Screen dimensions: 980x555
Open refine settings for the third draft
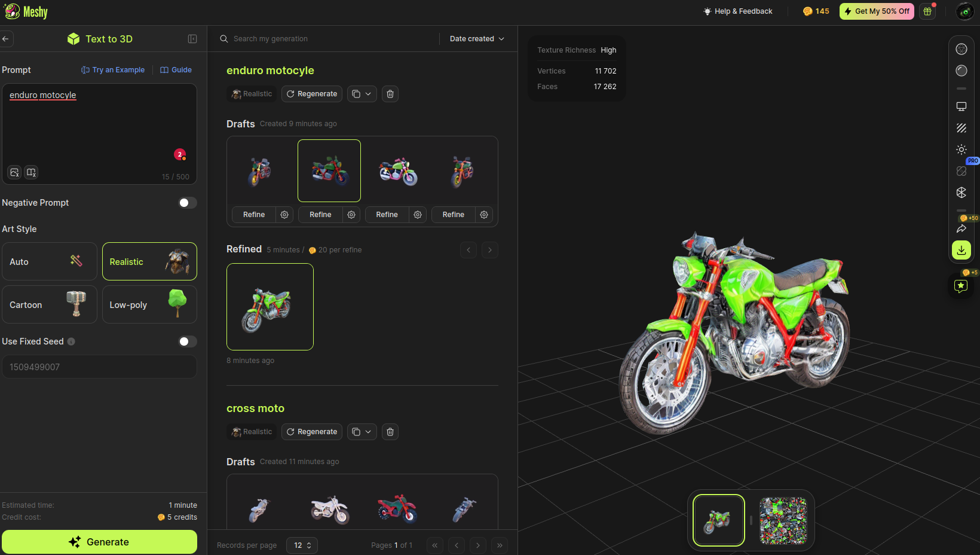coord(418,215)
